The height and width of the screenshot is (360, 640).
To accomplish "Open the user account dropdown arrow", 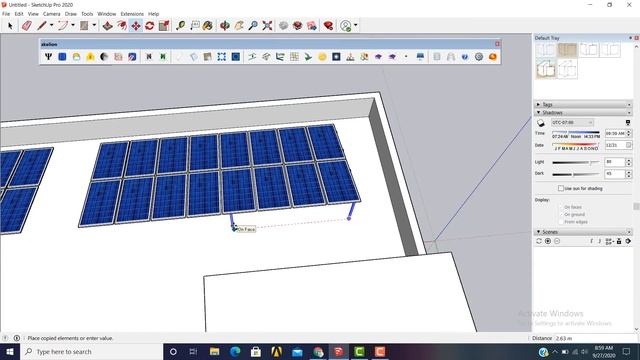I will 356,25.
